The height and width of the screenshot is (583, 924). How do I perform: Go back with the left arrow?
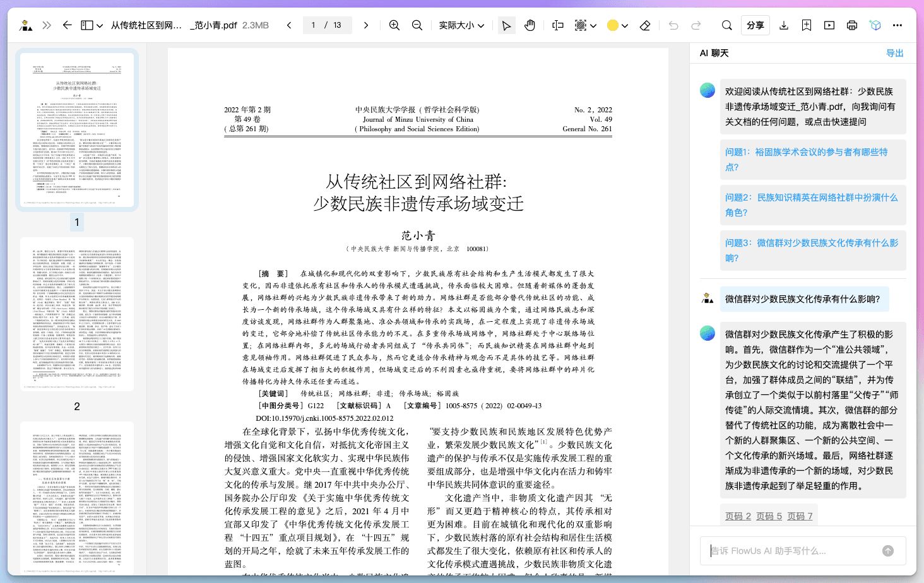tap(68, 25)
